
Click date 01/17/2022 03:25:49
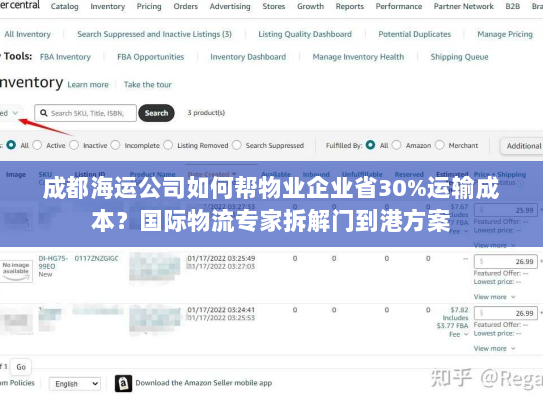(221, 258)
